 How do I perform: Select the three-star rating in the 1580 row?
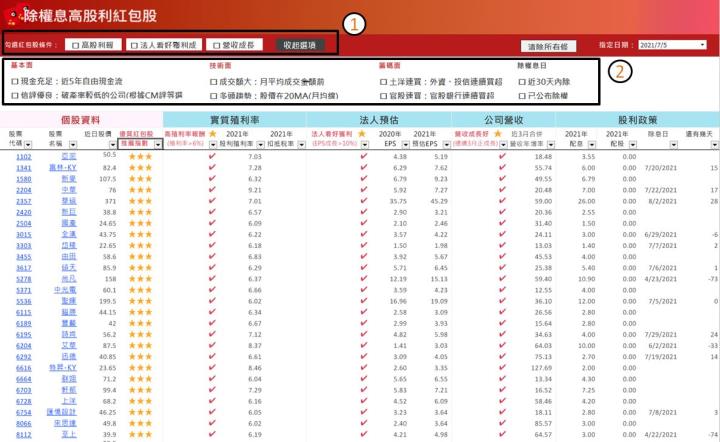point(140,179)
